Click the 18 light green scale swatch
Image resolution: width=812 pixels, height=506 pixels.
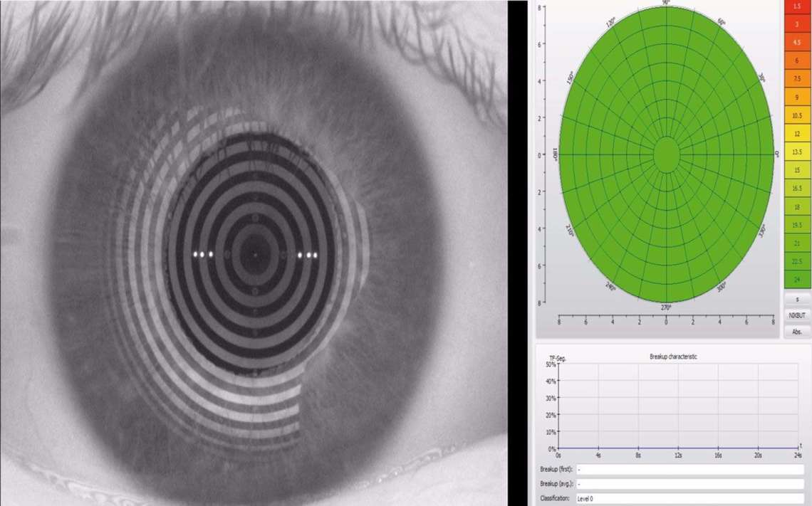(x=797, y=206)
